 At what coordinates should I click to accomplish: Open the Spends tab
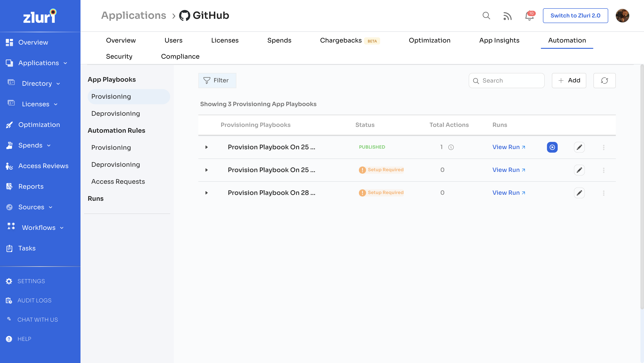pos(279,40)
